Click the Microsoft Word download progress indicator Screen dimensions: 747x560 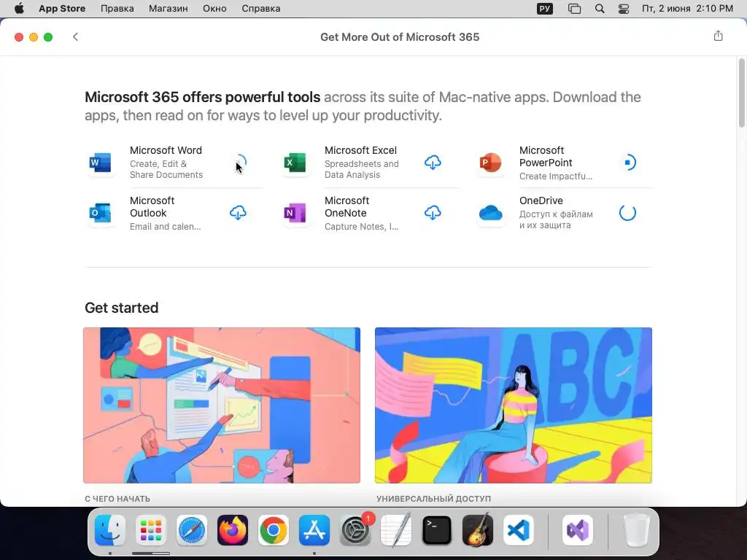point(239,163)
